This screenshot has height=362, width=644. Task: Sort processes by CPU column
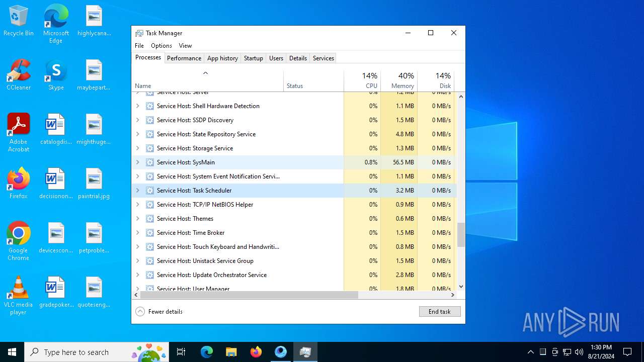[x=362, y=80]
